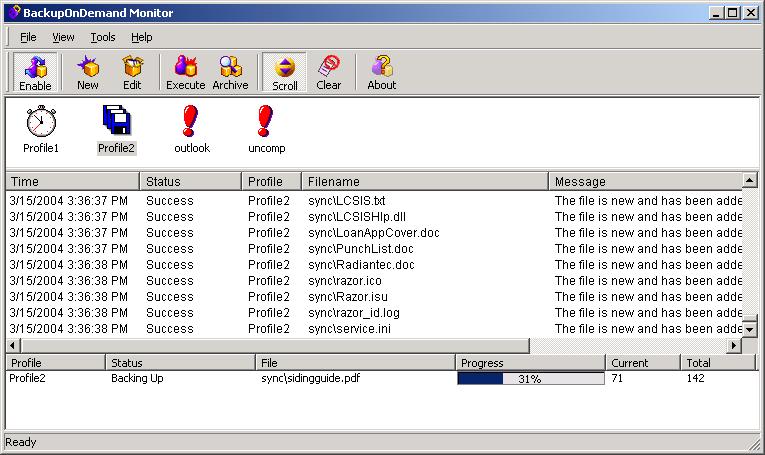Open the Archive toolbar icon

coord(230,73)
